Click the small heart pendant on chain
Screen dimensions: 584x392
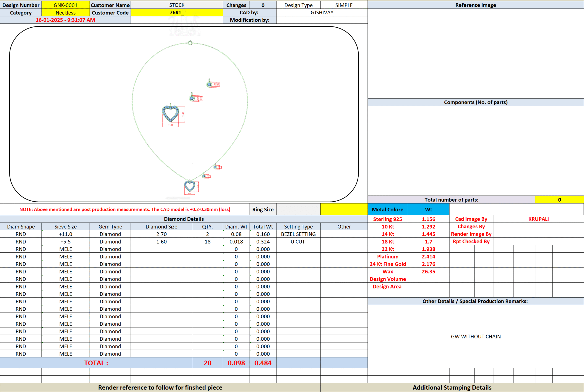click(x=190, y=186)
